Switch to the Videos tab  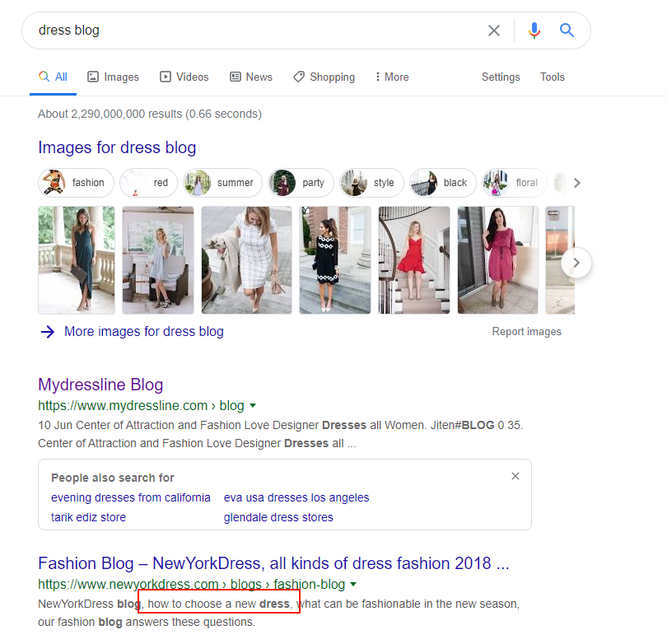coord(184,77)
